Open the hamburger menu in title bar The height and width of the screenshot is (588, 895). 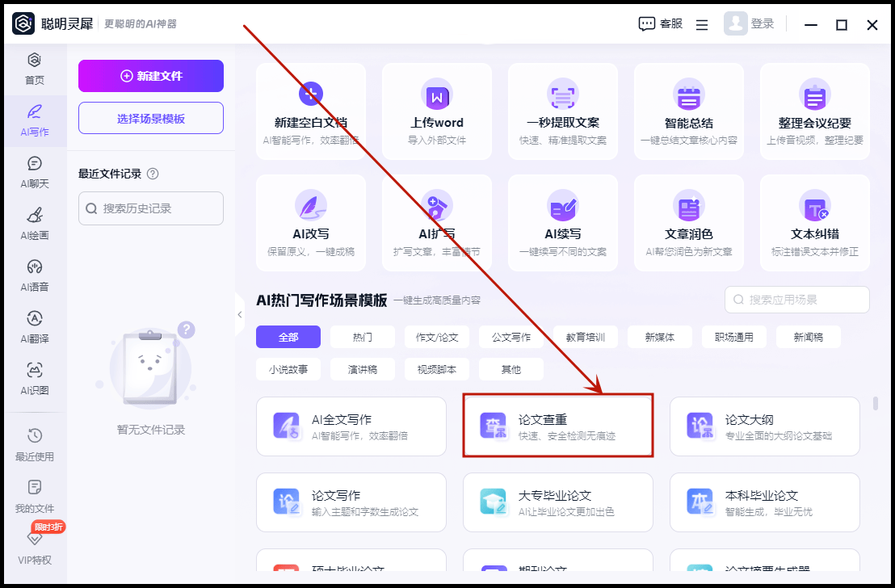point(702,25)
